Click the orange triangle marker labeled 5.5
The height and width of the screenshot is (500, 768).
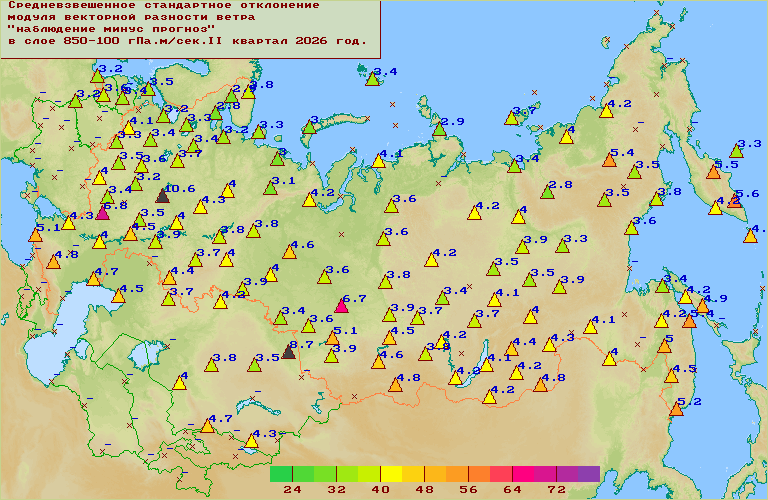click(x=714, y=172)
